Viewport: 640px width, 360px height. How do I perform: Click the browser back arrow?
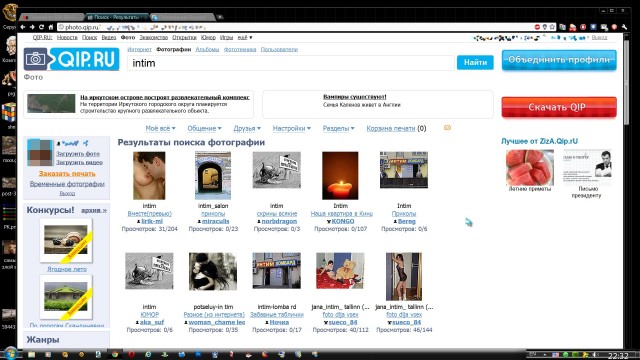pyautogui.click(x=23, y=27)
